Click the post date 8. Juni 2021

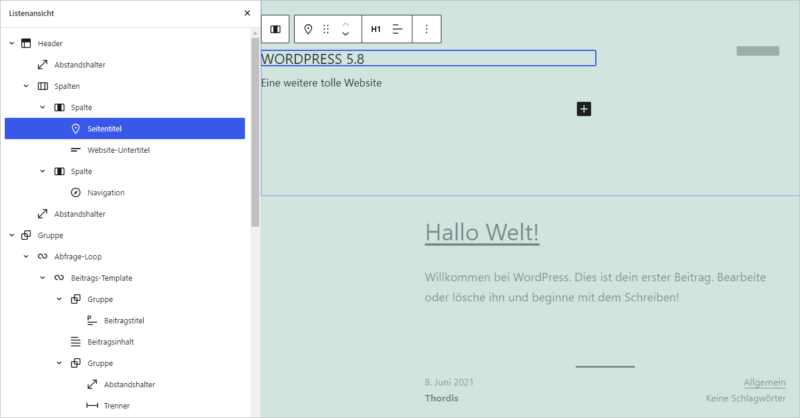click(x=449, y=382)
